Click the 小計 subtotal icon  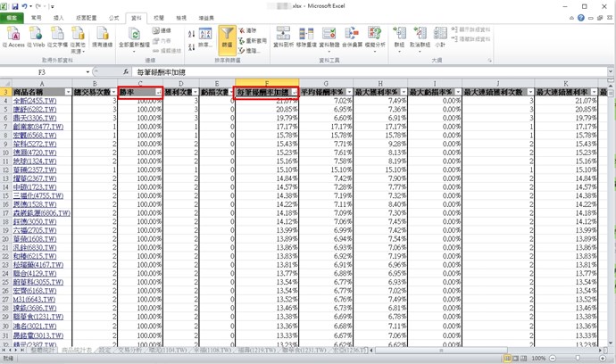tap(440, 37)
